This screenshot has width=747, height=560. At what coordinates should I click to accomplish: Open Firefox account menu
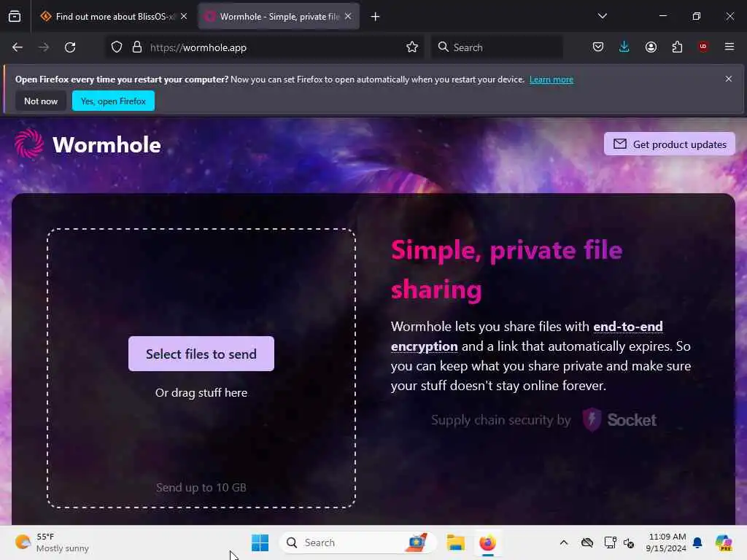pos(651,47)
